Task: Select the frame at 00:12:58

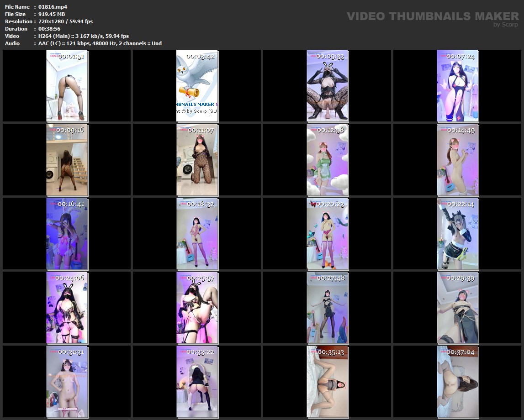Action: coord(328,160)
